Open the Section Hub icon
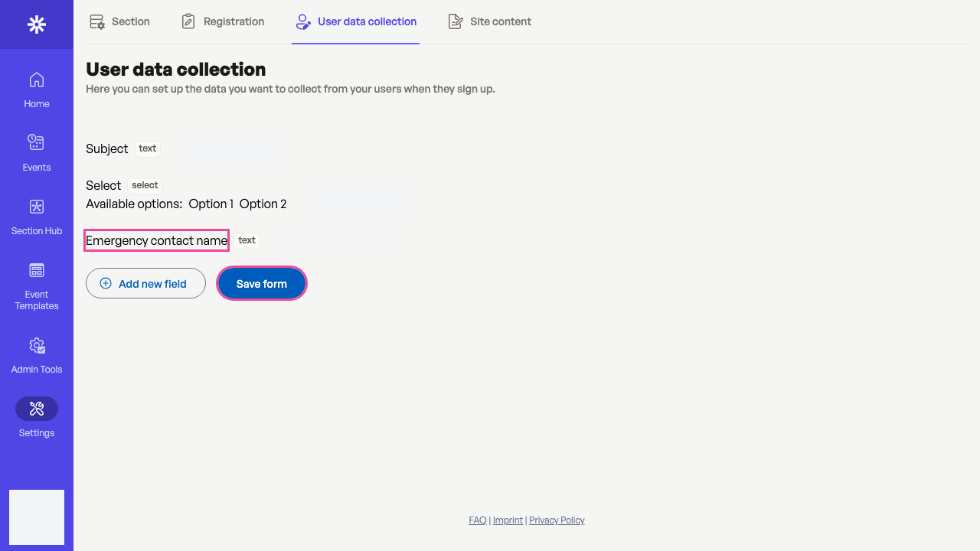 coord(37,207)
